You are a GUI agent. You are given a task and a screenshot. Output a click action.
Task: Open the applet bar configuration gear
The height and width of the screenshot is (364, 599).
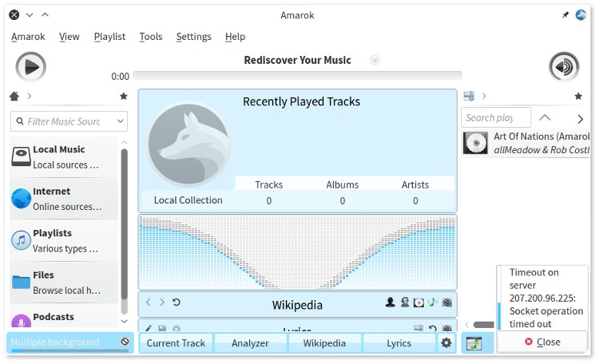(x=446, y=342)
